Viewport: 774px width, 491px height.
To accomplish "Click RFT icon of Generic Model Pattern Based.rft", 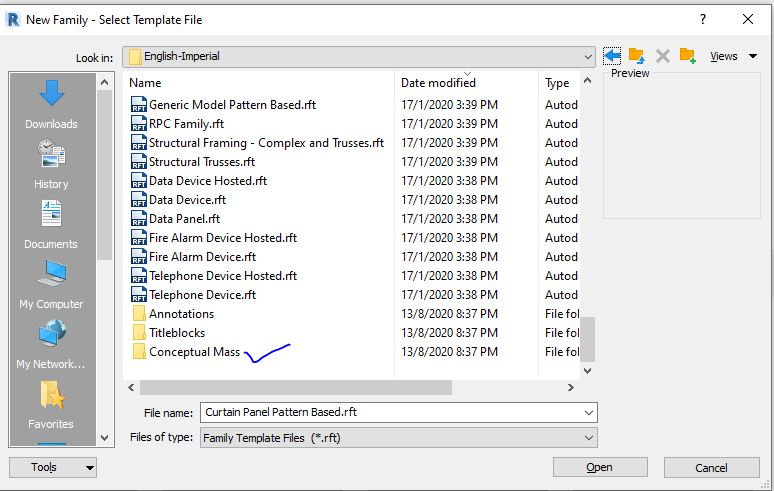I will [139, 105].
